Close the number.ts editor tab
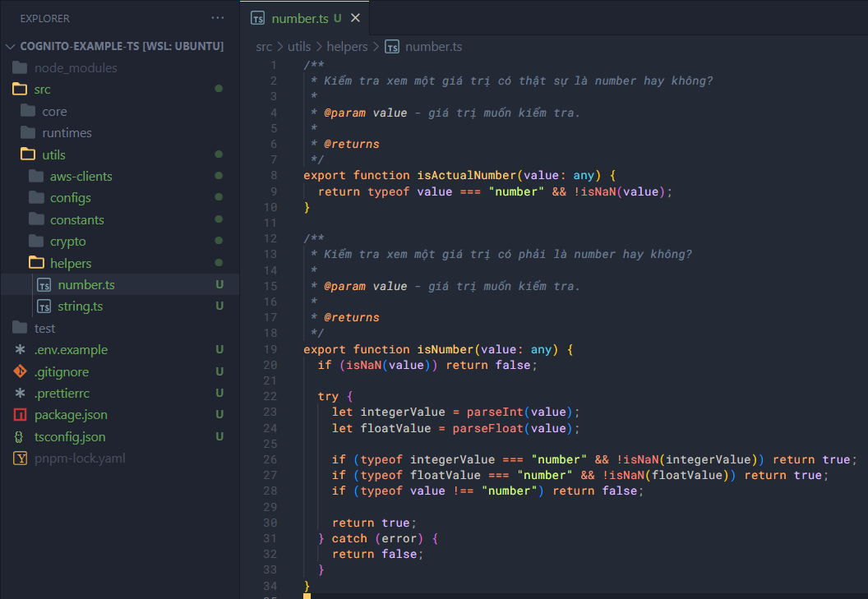The image size is (868, 599). click(x=355, y=18)
